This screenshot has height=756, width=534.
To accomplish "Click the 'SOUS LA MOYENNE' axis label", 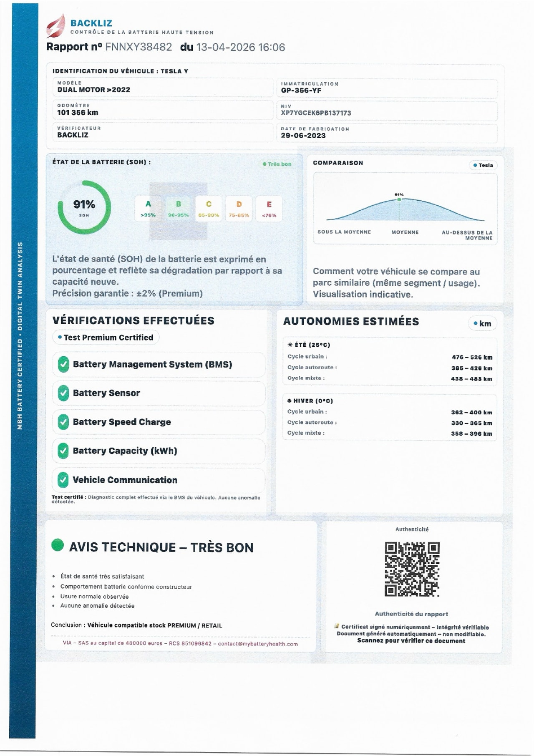I will click(344, 232).
